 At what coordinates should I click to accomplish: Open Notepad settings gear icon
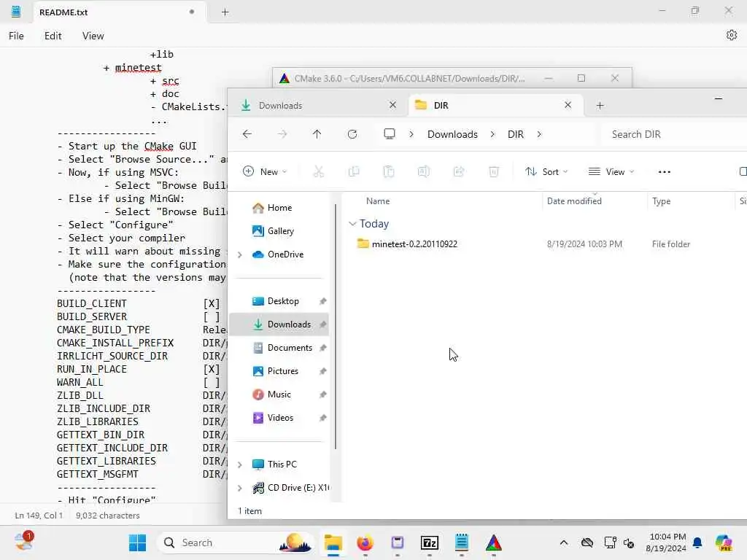[731, 35]
